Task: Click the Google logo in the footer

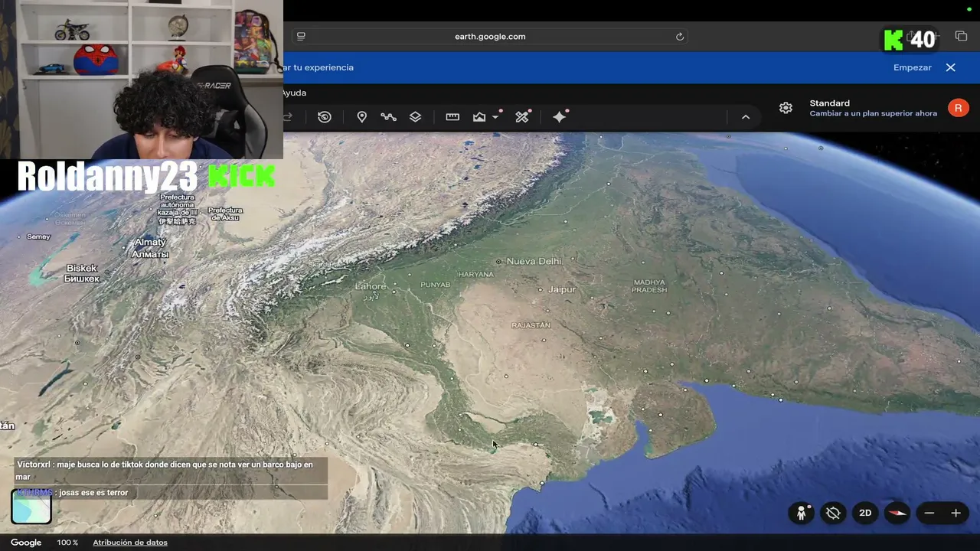Action: tap(26, 543)
